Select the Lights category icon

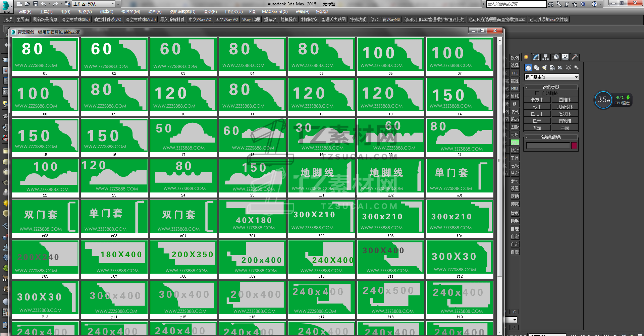[x=544, y=68]
